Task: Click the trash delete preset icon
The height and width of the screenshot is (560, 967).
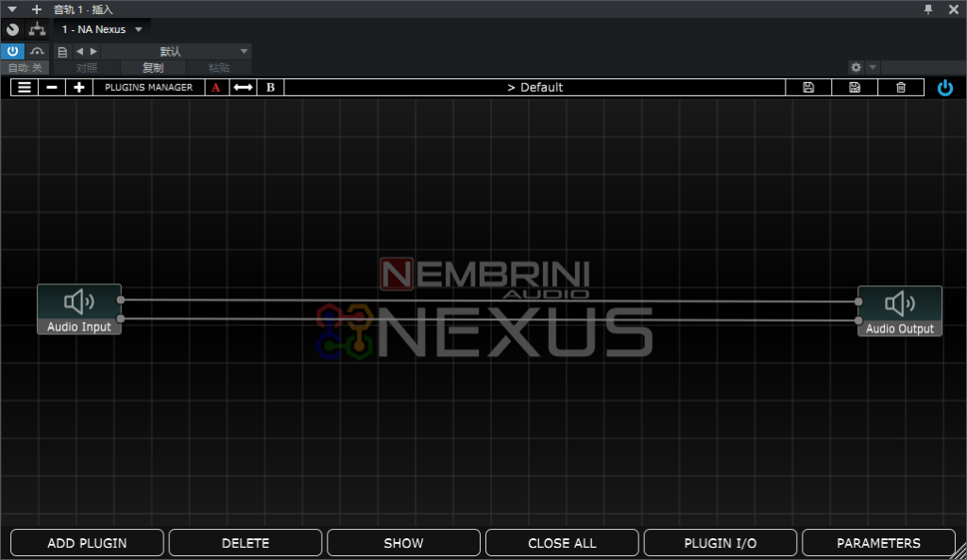Action: 901,88
